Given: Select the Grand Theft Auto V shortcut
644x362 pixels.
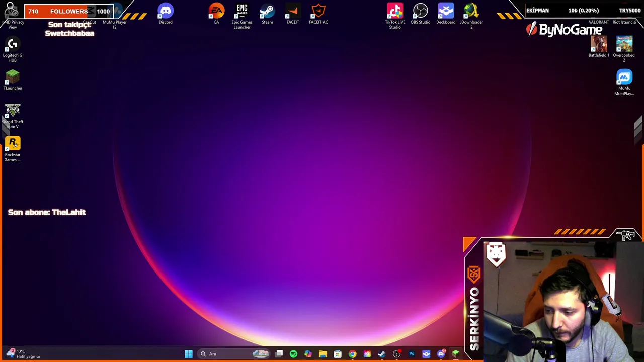Looking at the screenshot, I should coord(13,116).
